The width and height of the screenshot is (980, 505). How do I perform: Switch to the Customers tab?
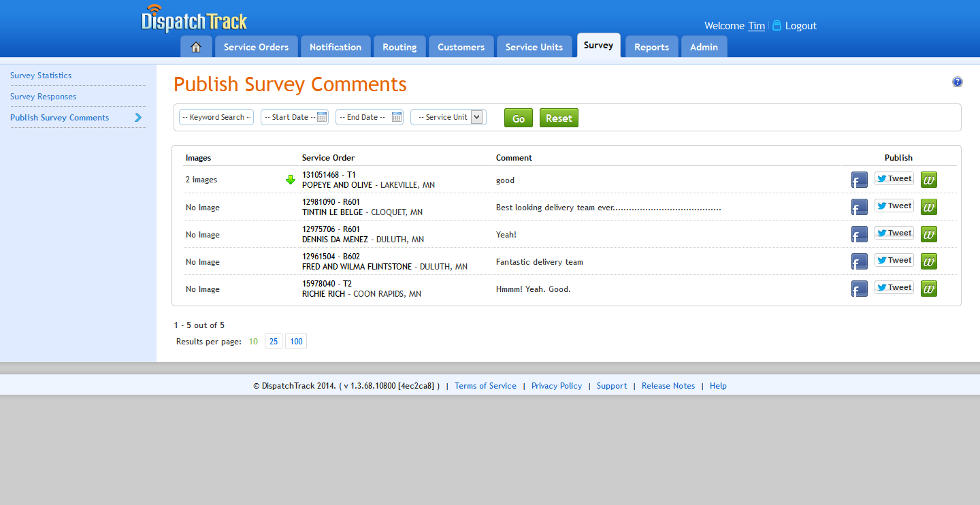pyautogui.click(x=461, y=46)
